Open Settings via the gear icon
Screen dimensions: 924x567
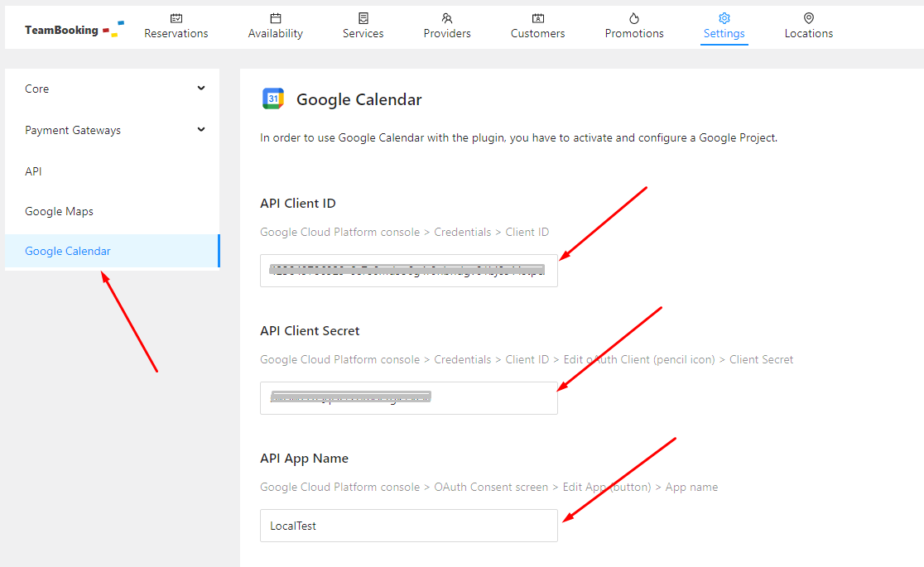coord(724,17)
